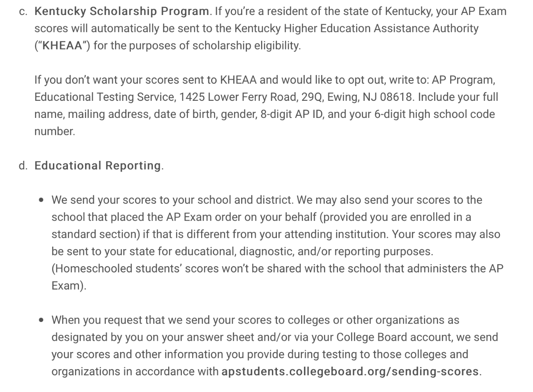
Task: Click 'Kentucky Higher Education Assistance Authority' text
Action: (x=356, y=28)
